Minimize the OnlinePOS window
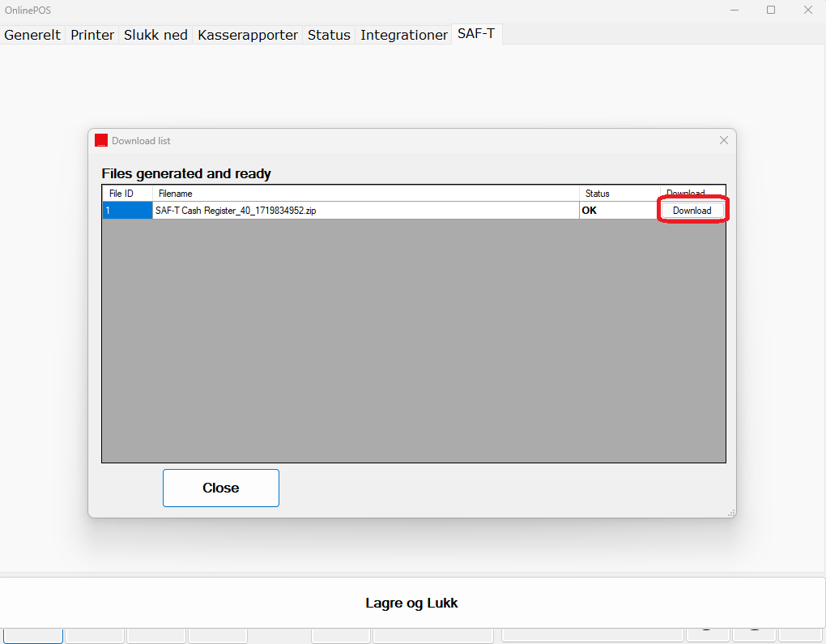 coord(734,10)
